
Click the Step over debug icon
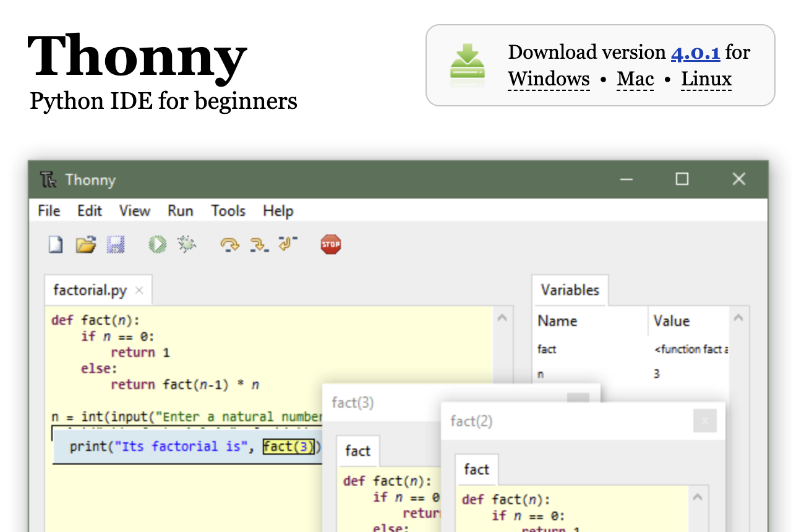tap(229, 245)
